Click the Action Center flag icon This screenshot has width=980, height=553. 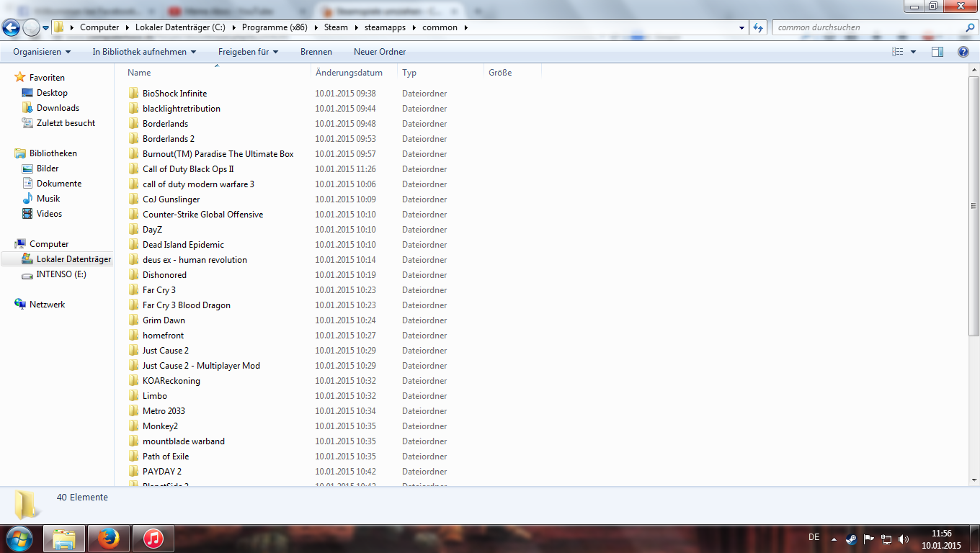[869, 539]
